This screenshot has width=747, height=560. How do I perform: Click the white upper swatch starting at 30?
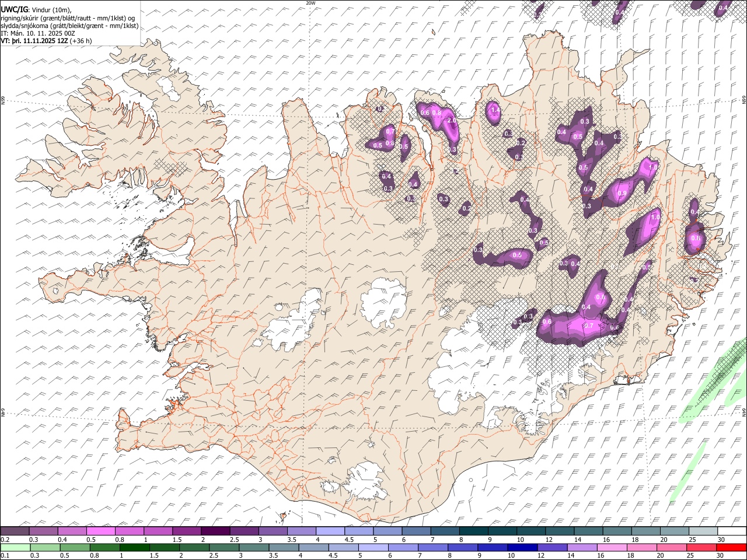732,531
